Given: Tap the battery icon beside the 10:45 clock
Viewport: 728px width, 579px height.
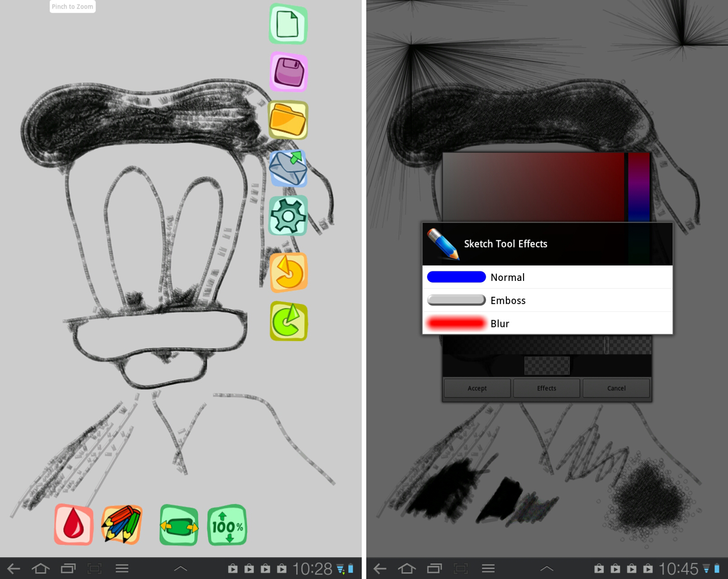Looking at the screenshot, I should coord(717,569).
